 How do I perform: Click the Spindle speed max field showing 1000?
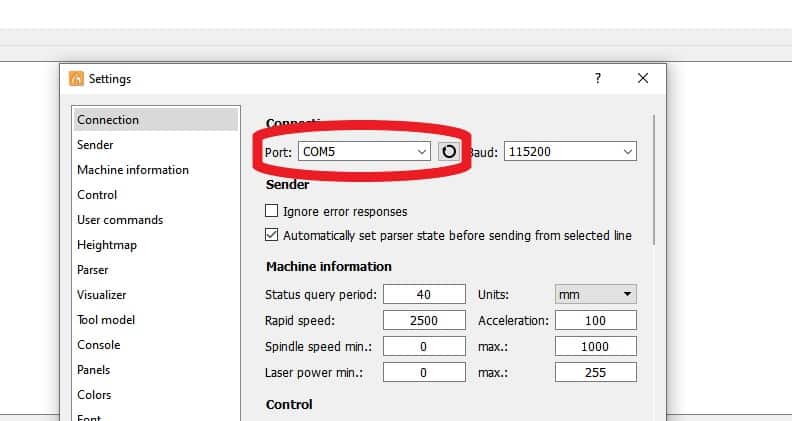(596, 346)
